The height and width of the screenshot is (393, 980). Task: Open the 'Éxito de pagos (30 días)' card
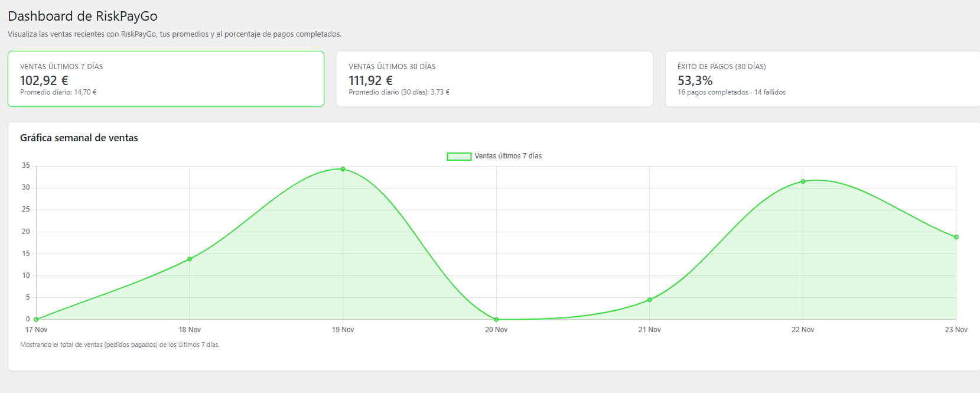[x=822, y=79]
